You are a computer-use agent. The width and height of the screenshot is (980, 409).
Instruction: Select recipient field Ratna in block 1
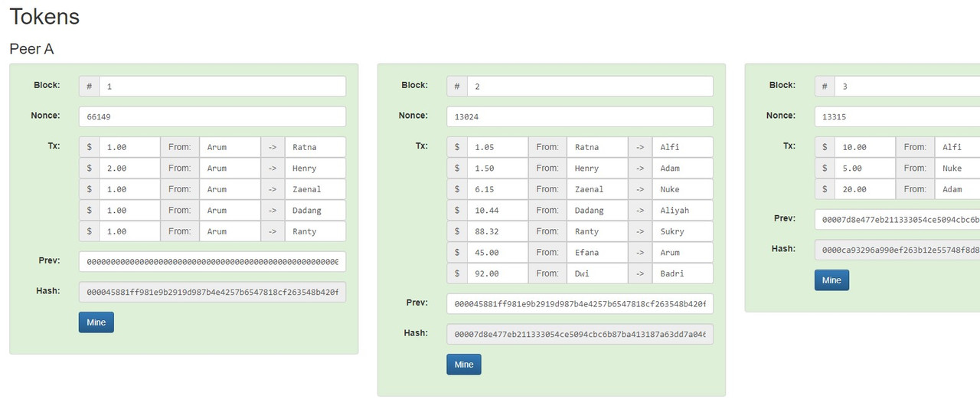pyautogui.click(x=315, y=147)
